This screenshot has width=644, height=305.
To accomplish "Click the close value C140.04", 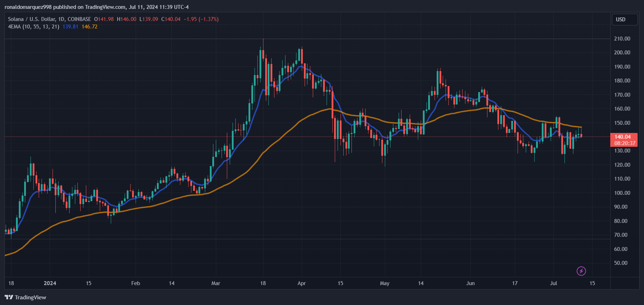I will [x=171, y=19].
